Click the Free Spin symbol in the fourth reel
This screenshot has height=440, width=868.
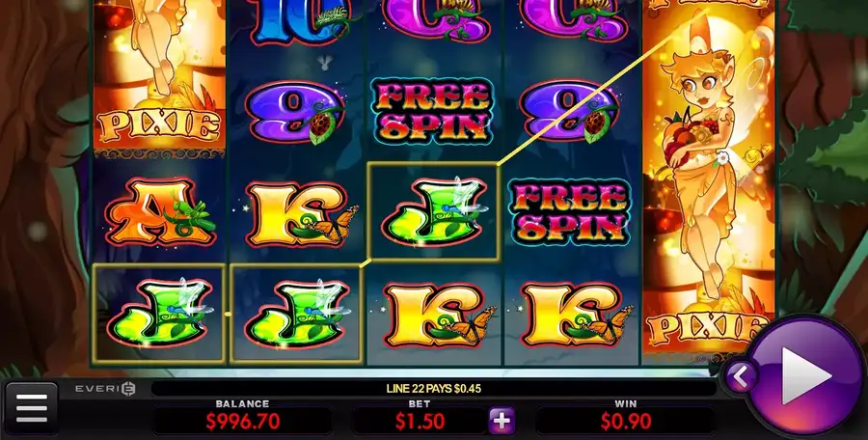click(x=570, y=212)
